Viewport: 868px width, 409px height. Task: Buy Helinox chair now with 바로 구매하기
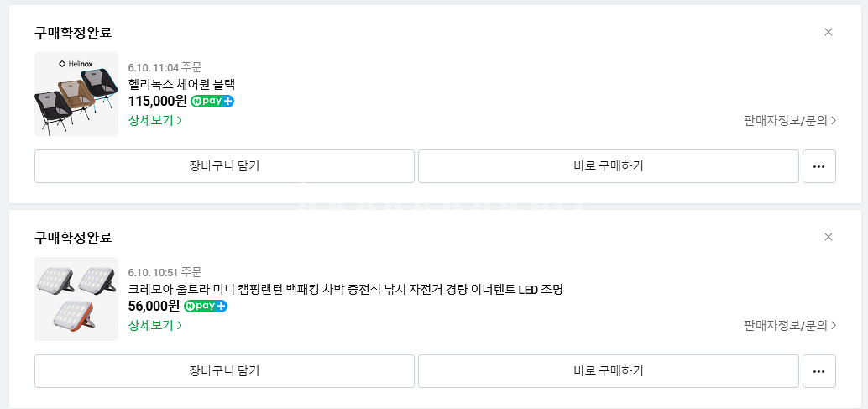coord(608,166)
